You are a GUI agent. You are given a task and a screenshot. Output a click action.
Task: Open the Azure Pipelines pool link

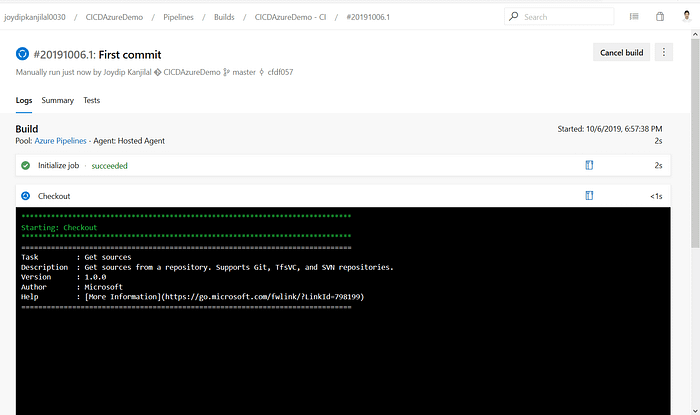[60, 141]
